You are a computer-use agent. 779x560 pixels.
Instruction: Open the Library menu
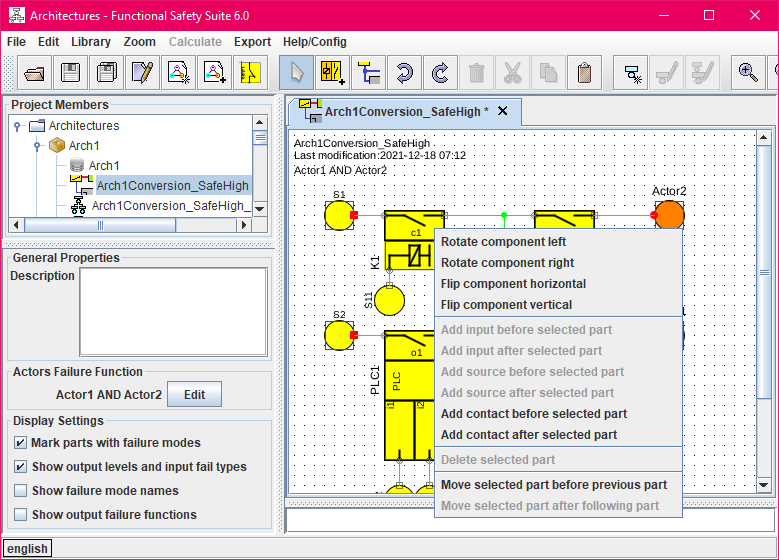pos(91,42)
